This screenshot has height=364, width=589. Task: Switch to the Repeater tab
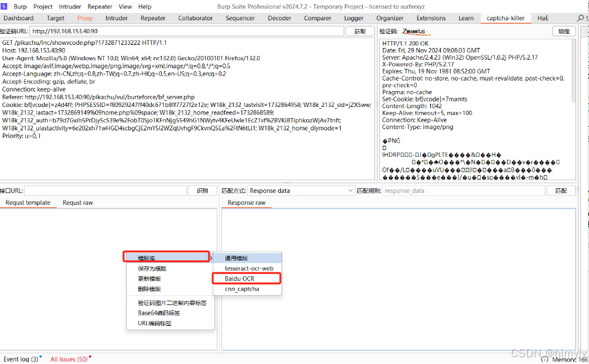[153, 18]
